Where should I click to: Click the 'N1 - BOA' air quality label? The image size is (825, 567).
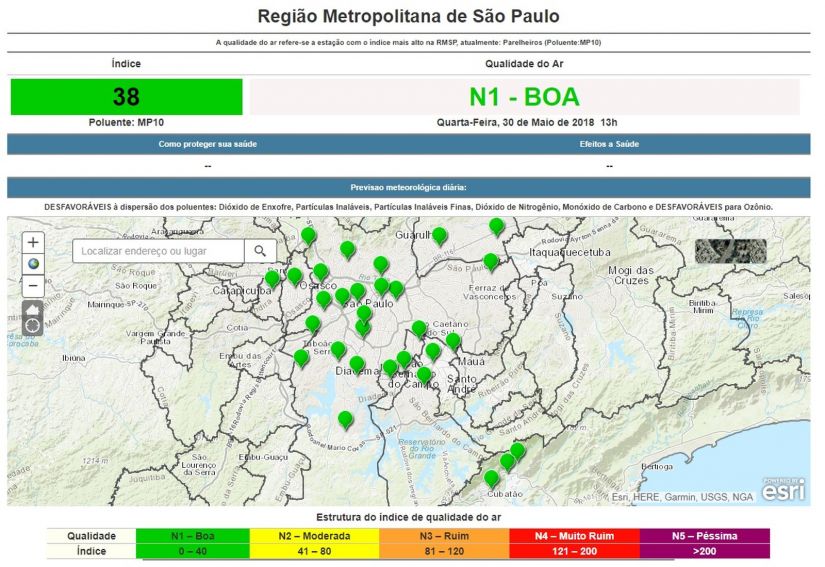[x=525, y=97]
